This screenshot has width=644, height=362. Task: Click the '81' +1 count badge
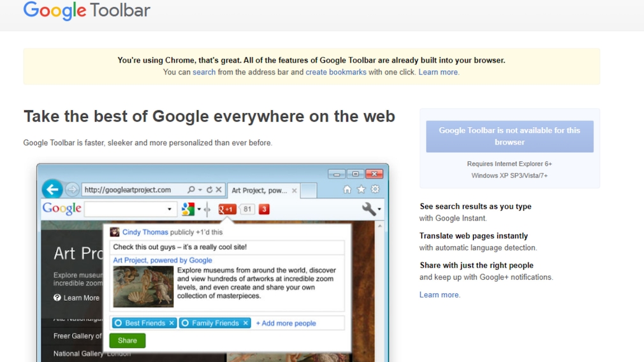(247, 209)
